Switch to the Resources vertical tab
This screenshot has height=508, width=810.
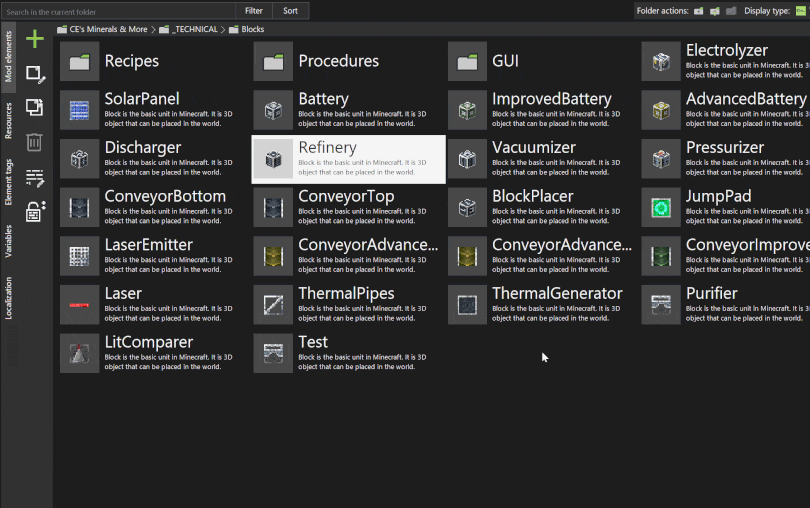point(8,120)
